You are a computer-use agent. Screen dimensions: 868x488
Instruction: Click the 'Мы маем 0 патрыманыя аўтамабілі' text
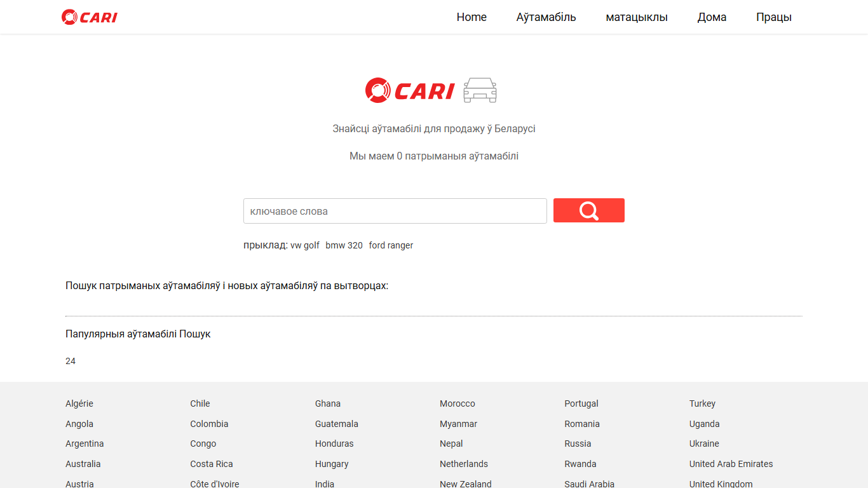pyautogui.click(x=434, y=156)
